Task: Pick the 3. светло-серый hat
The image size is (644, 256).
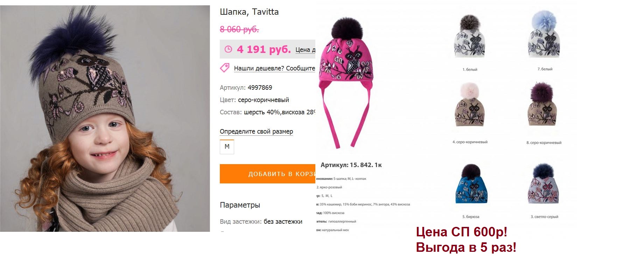Action: 544,183
